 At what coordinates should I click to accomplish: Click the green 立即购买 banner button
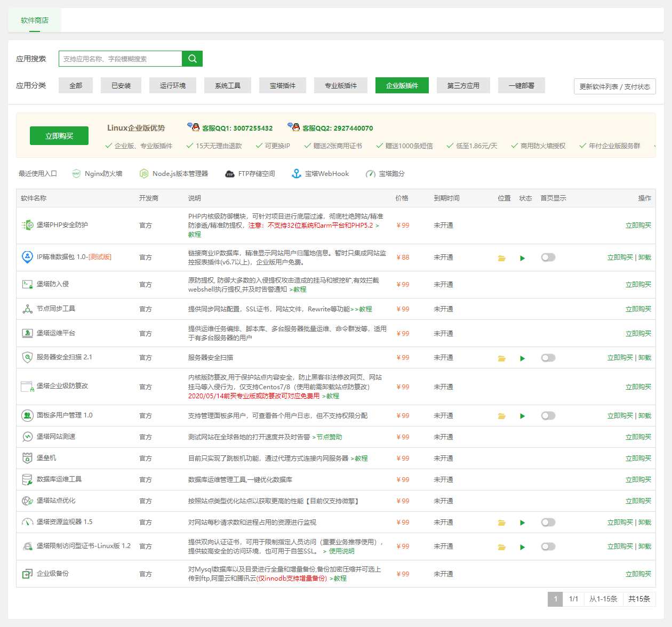click(59, 136)
